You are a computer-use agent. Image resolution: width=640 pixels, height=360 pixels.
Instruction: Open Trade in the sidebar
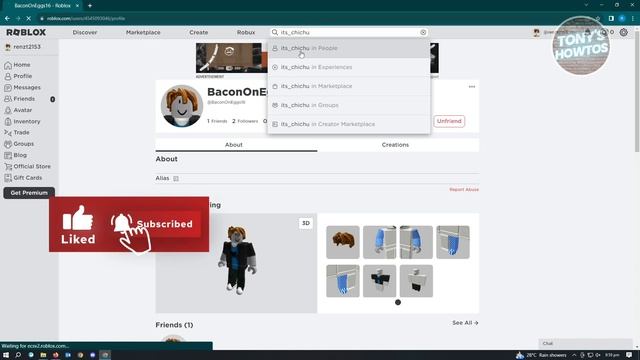tap(17, 133)
